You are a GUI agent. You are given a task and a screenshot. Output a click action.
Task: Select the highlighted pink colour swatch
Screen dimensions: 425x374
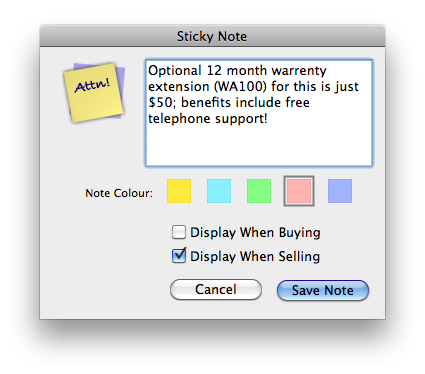point(299,191)
